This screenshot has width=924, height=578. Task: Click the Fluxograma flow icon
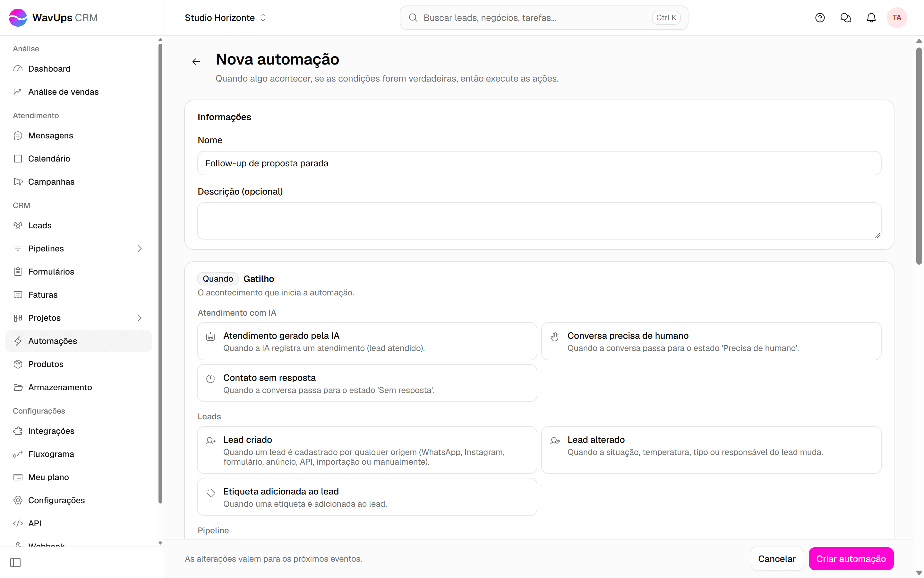pyautogui.click(x=18, y=454)
